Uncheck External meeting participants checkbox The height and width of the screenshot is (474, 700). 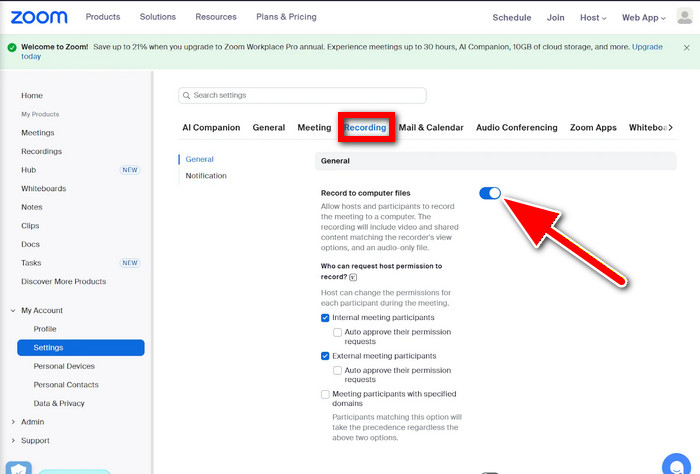(325, 356)
